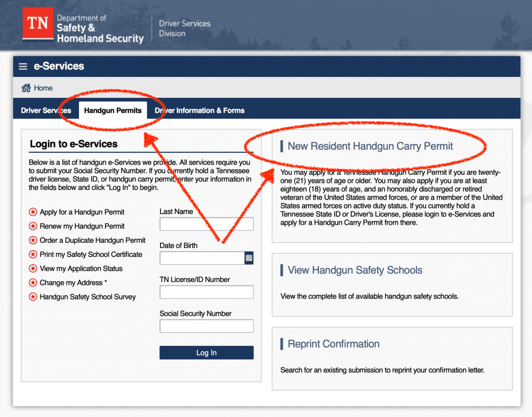The width and height of the screenshot is (532, 417).
Task: Click 'Order a Duplicate Handgun Permit' text
Action: click(x=92, y=240)
